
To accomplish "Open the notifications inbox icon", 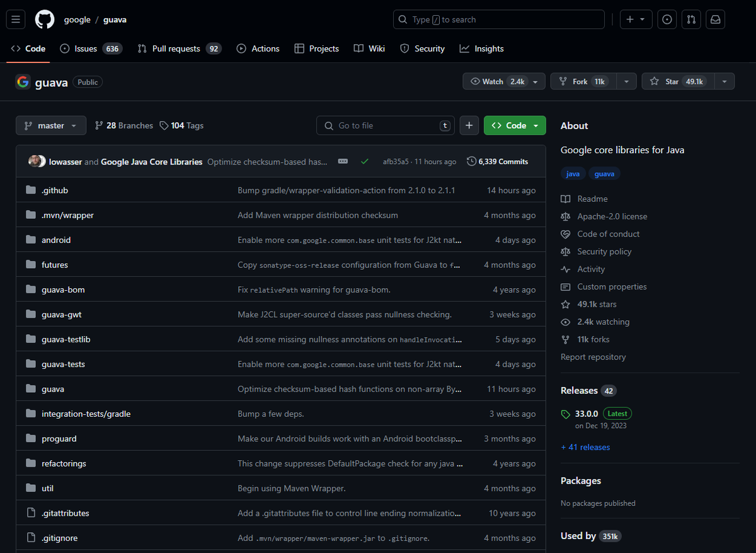I will 715,20.
